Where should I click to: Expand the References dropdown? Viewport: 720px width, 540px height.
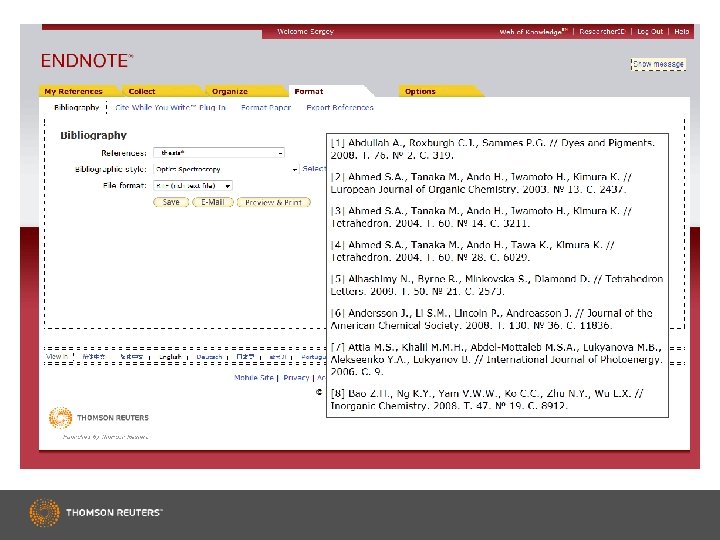click(219, 152)
